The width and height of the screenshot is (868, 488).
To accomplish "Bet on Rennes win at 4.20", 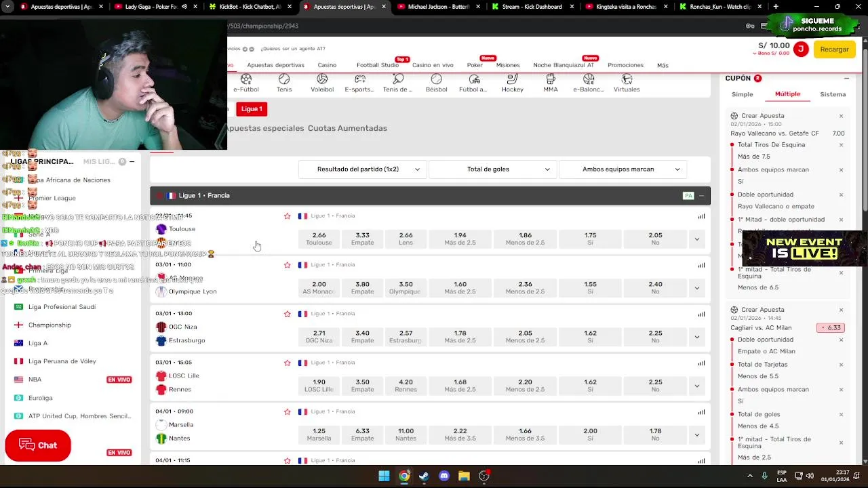I will (x=406, y=385).
